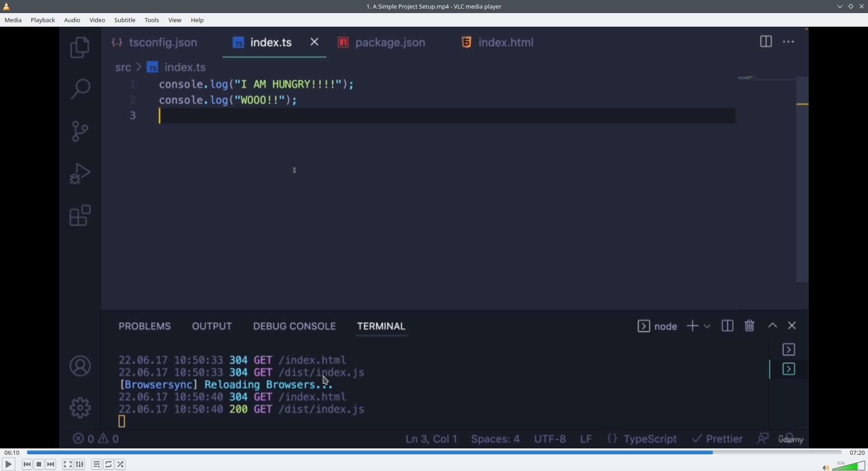868x471 pixels.
Task: Open the Search icon in the activity bar
Action: pos(80,89)
